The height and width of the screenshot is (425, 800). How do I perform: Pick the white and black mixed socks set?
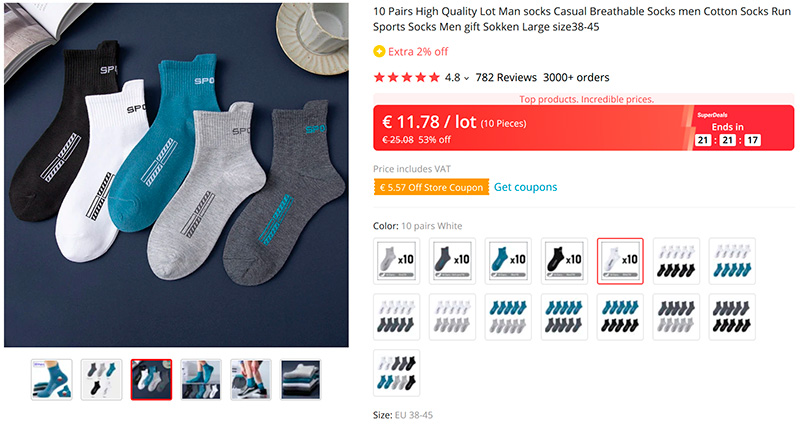pos(676,261)
